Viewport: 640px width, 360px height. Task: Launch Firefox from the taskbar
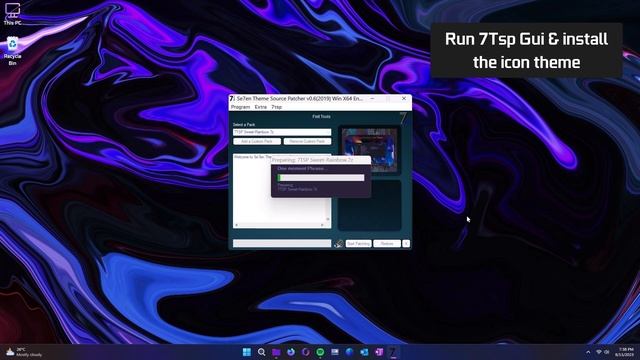291,352
